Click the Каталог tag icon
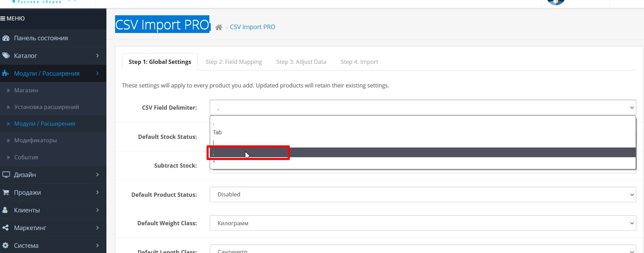 [x=6, y=56]
